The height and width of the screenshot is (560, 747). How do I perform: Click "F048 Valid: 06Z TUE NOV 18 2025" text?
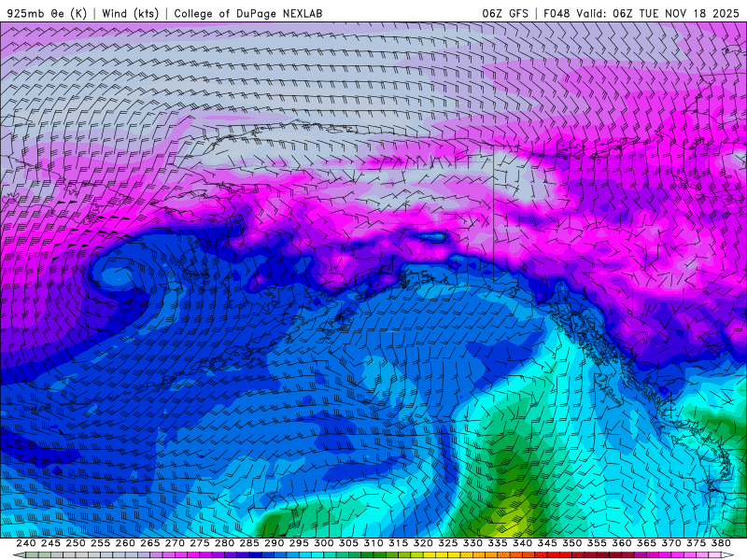pyautogui.click(x=641, y=13)
